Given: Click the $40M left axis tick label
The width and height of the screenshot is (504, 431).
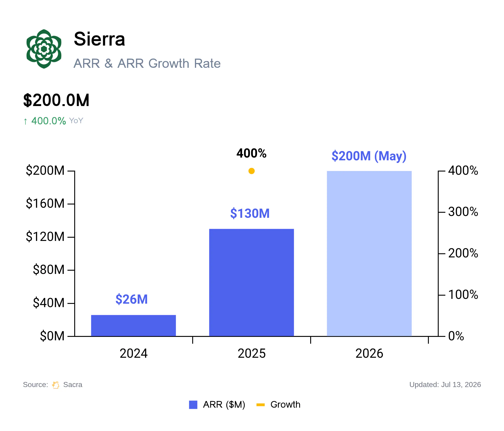Looking at the screenshot, I should coord(49,303).
